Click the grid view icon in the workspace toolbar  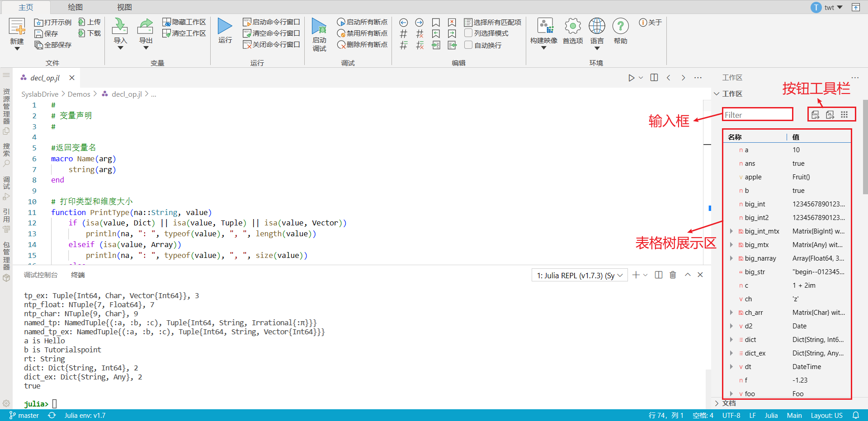click(x=844, y=115)
